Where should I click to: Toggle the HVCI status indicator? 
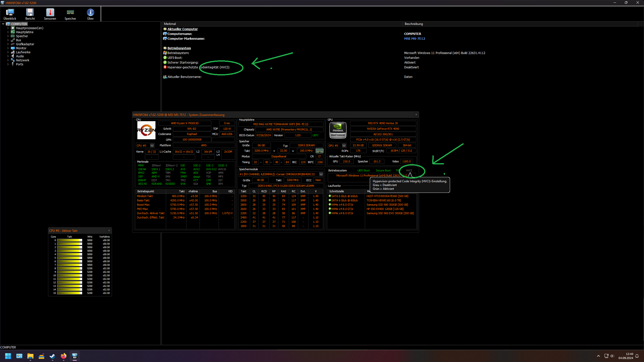point(410,170)
